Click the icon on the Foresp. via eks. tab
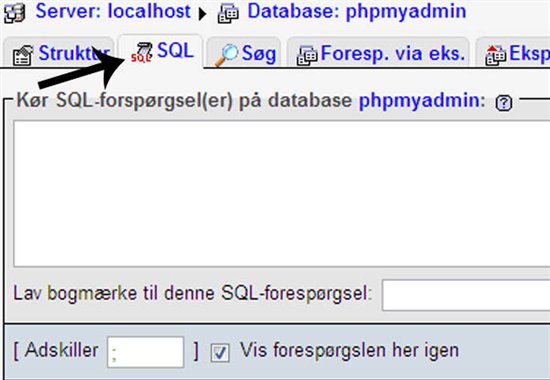The height and width of the screenshot is (380, 550). click(307, 55)
